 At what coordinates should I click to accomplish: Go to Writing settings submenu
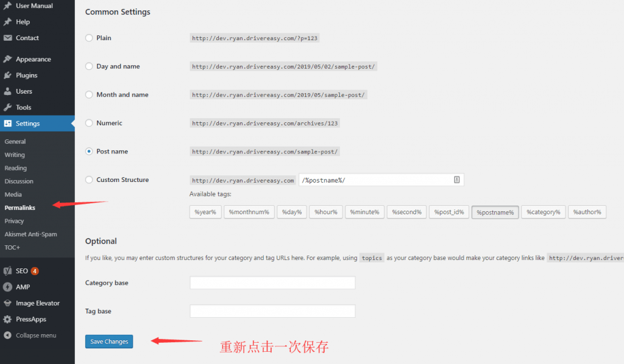click(x=15, y=155)
